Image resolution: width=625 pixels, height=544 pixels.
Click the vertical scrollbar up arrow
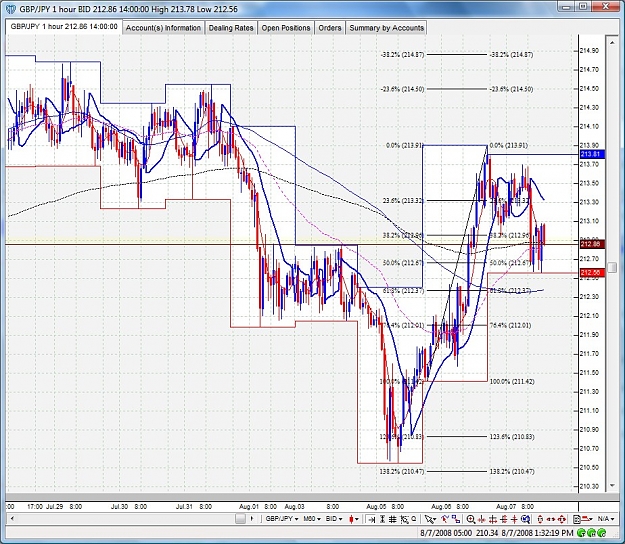tap(612, 42)
